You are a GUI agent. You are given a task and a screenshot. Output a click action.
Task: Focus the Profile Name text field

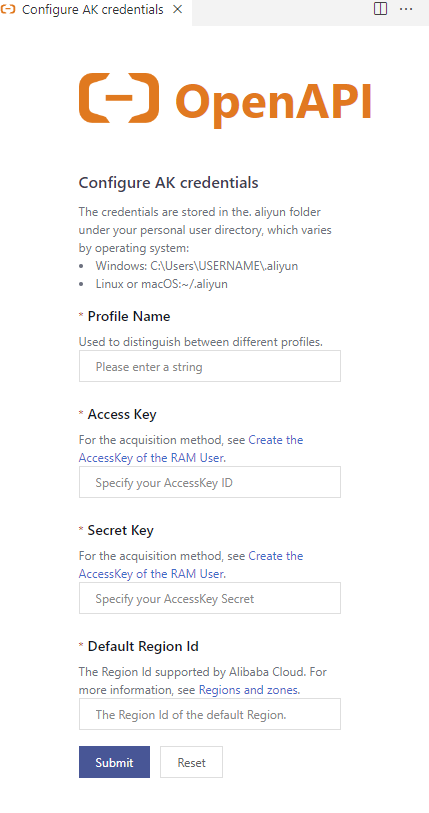[x=210, y=366]
